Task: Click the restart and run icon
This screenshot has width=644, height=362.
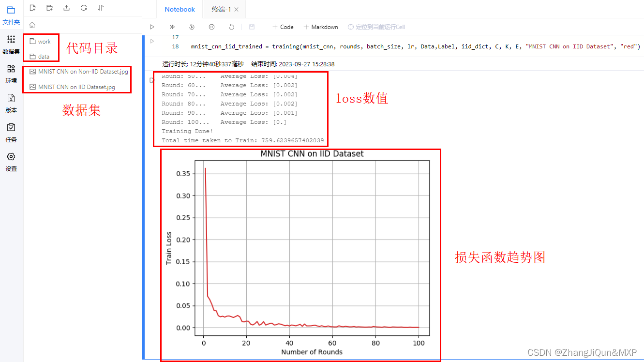Action: coord(192,27)
